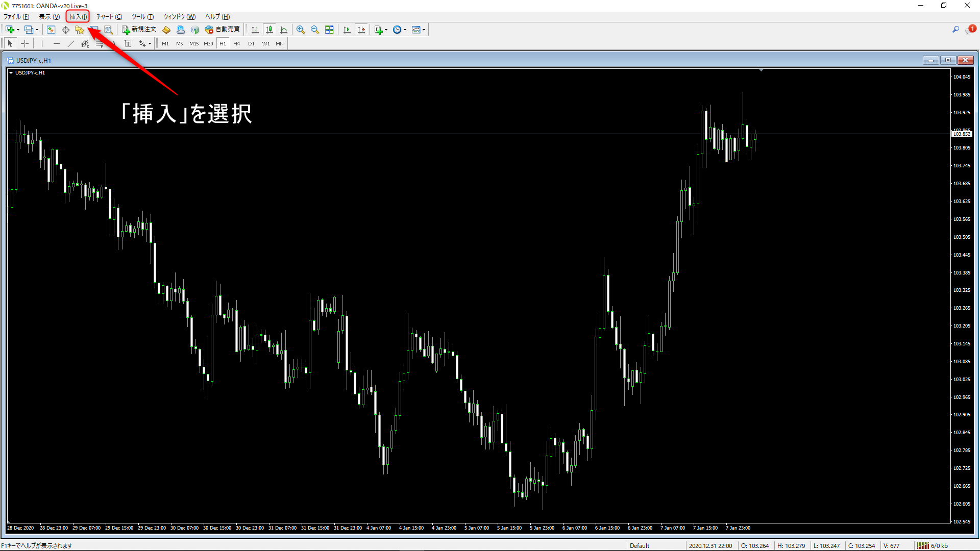
Task: Open the 挿入 menu
Action: pos(78,17)
